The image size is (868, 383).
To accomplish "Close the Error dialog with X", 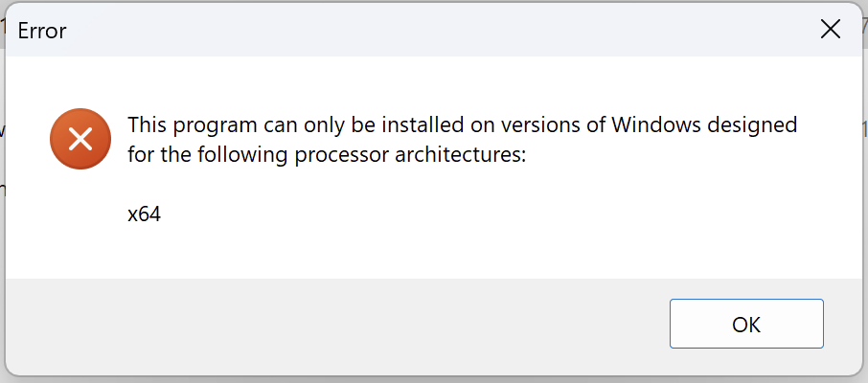I will [831, 30].
